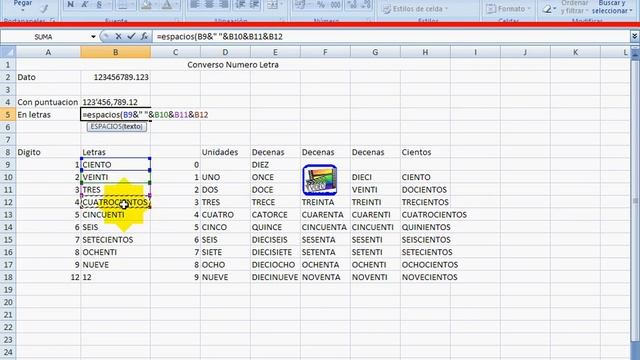Open Pegar paste dropdown

[x=23, y=6]
